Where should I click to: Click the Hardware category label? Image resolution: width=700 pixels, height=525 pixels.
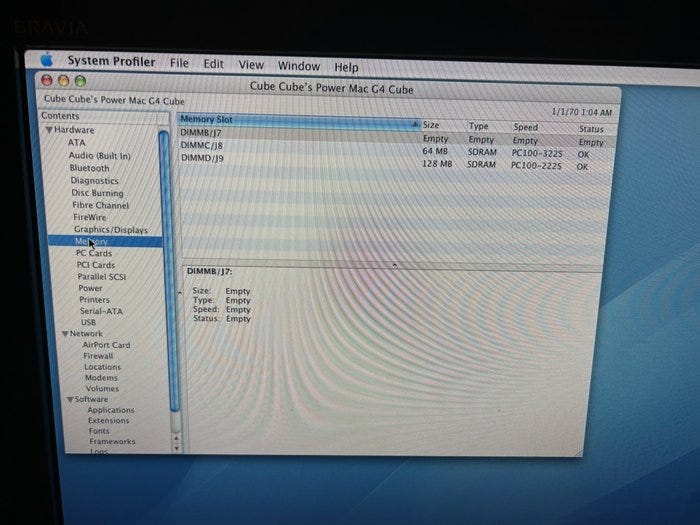tap(74, 130)
